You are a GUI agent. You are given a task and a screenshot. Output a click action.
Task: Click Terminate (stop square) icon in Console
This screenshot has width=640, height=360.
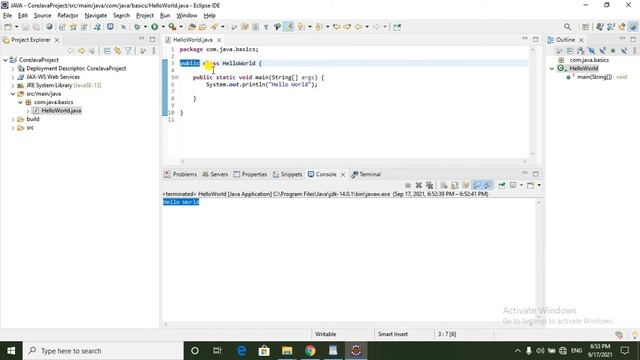407,185
